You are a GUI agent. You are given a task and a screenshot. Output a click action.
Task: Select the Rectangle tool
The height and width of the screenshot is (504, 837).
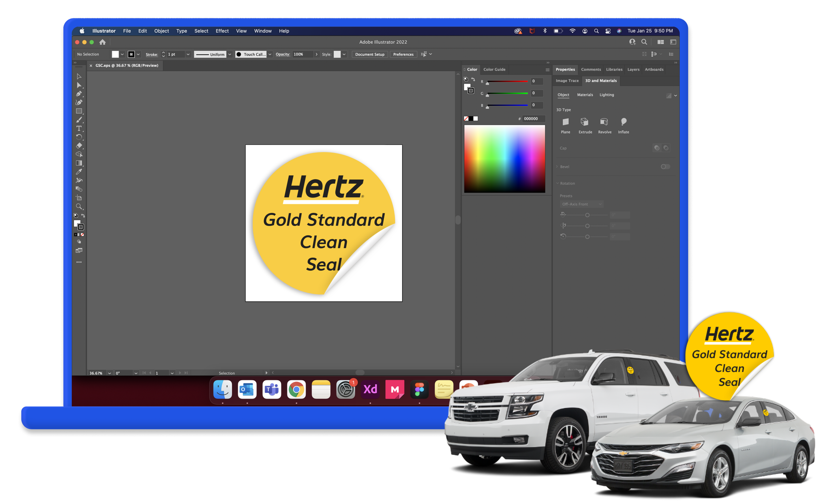point(79,111)
